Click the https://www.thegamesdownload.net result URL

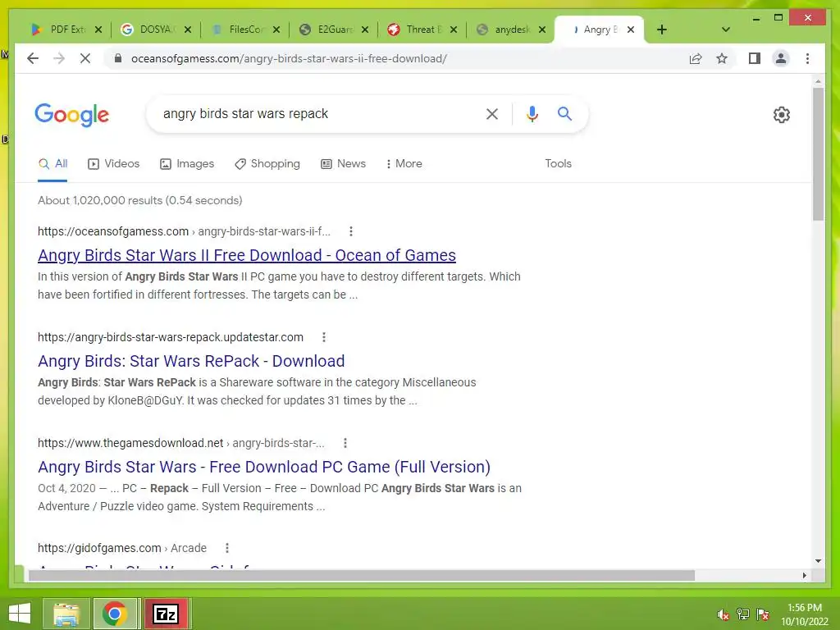(130, 443)
